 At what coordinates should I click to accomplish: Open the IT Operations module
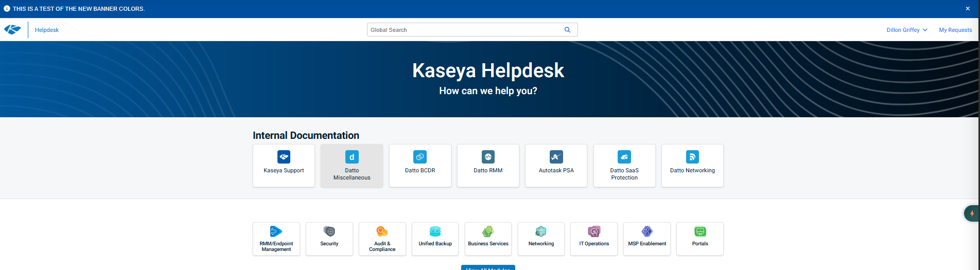[594, 239]
